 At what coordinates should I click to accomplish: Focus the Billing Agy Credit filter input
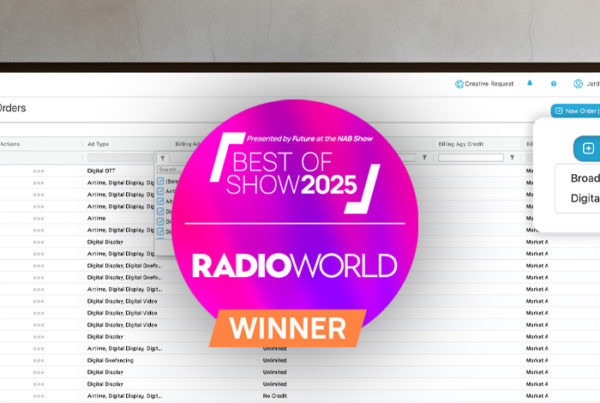[471, 157]
